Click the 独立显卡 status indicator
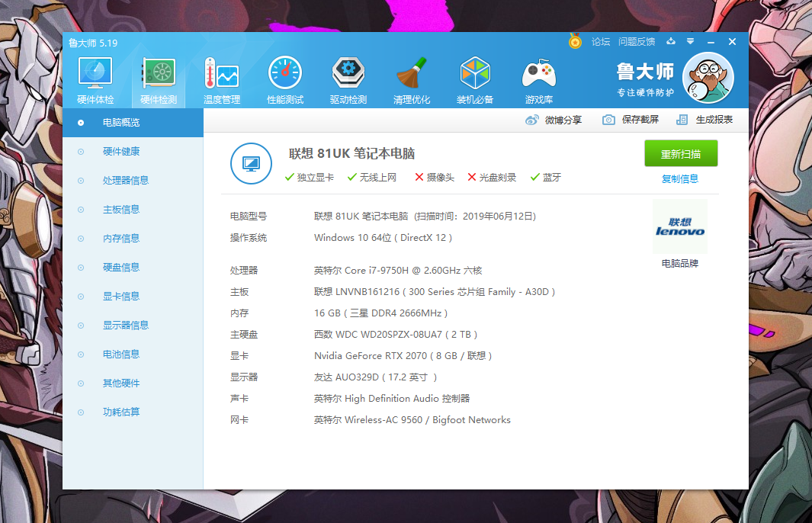 click(x=309, y=178)
